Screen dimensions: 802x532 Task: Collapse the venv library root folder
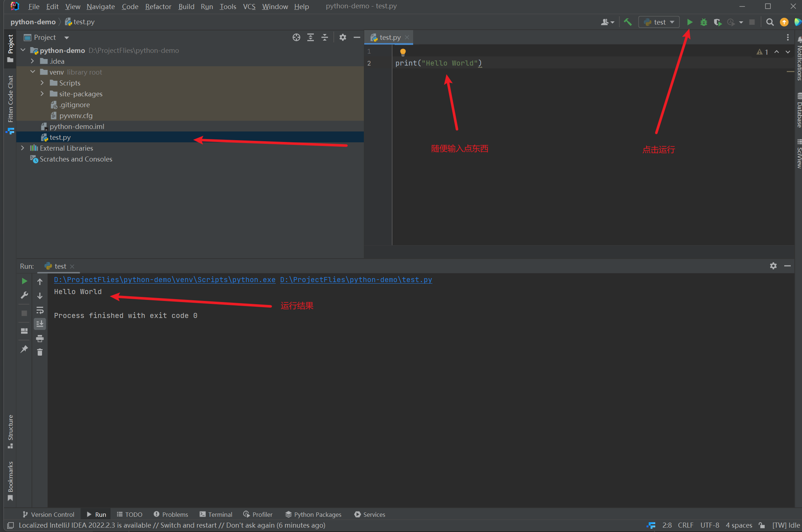pos(33,72)
